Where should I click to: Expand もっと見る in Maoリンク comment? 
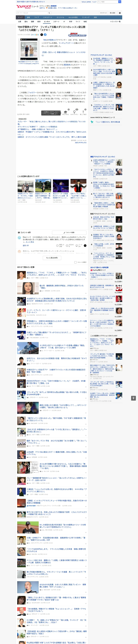tap(30, 242)
